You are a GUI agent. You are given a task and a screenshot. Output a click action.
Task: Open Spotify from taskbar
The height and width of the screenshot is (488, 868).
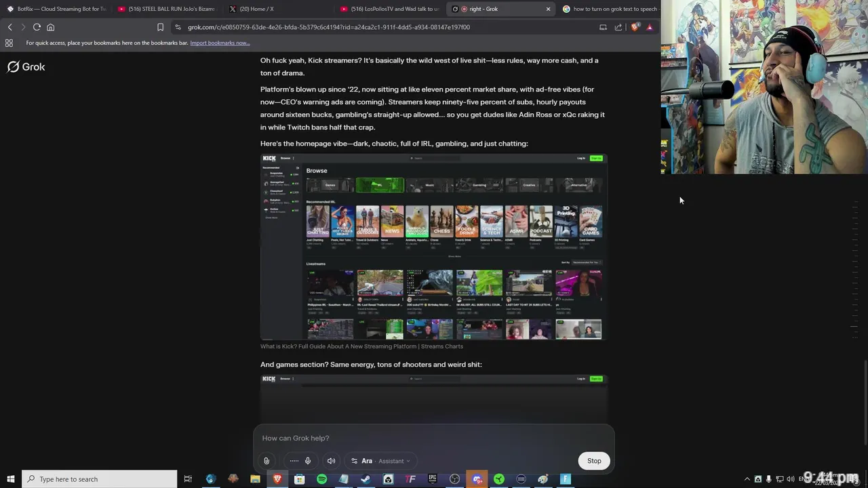321,479
